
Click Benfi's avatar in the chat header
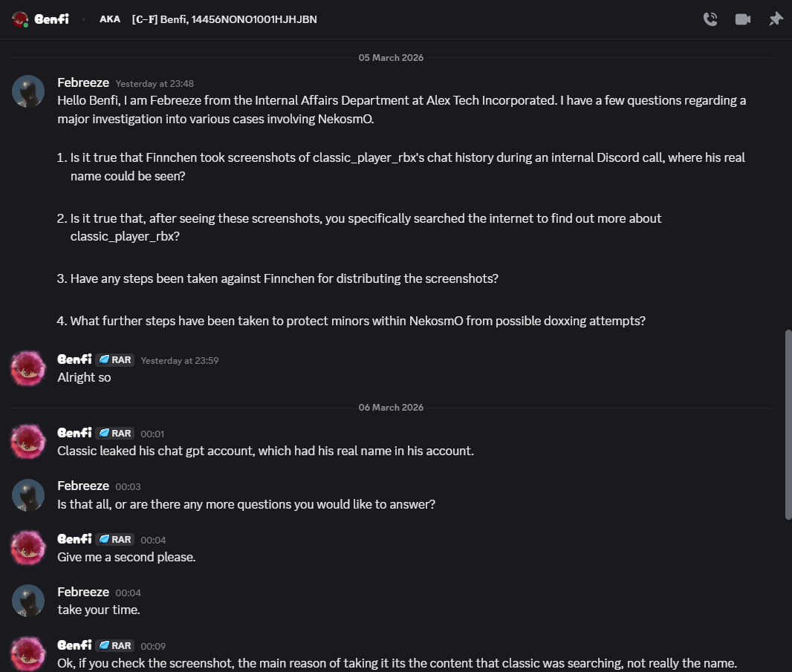pos(21,19)
